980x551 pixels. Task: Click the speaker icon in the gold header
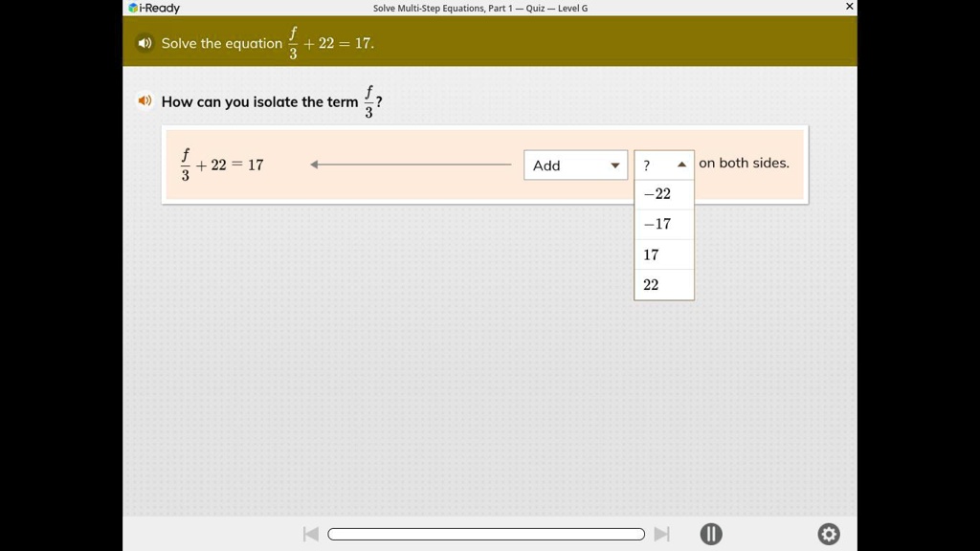point(145,43)
